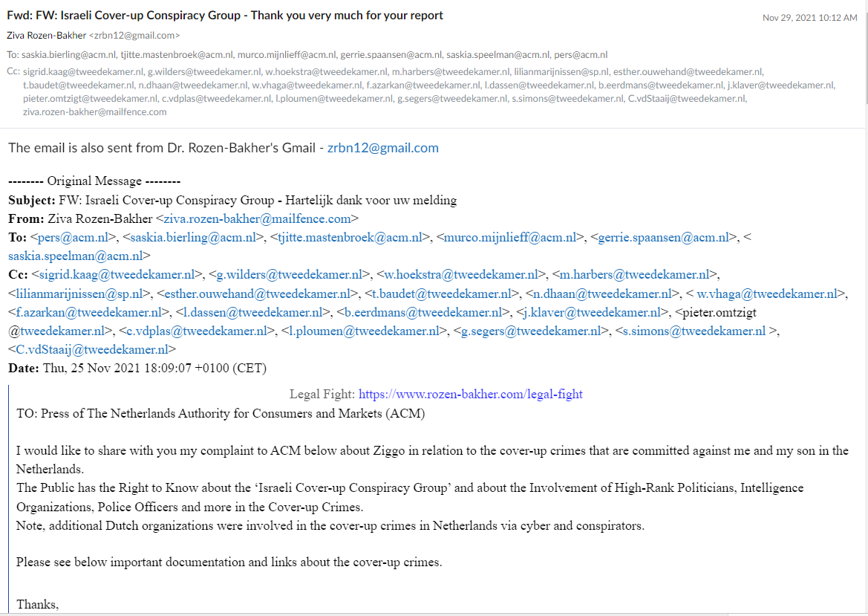Viewport: 868px width, 616px height.
Task: Click w.hoekstra@tweedekamer.nl Cc link
Action: click(461, 275)
